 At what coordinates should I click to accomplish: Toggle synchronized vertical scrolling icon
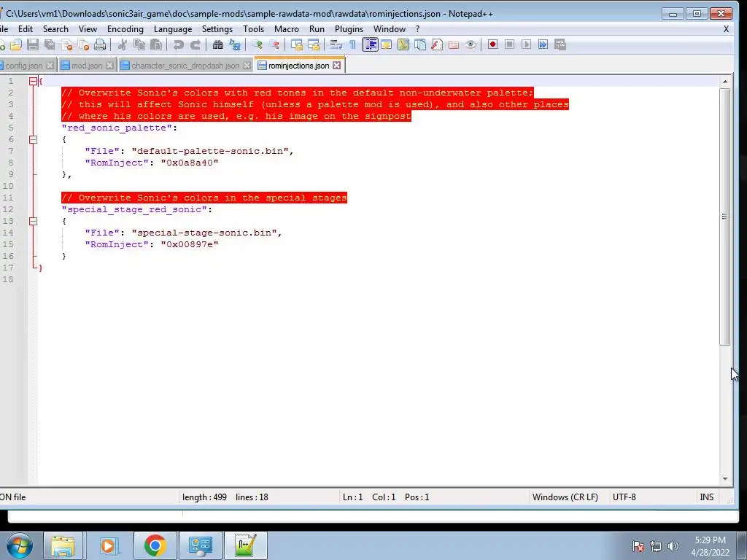[297, 44]
